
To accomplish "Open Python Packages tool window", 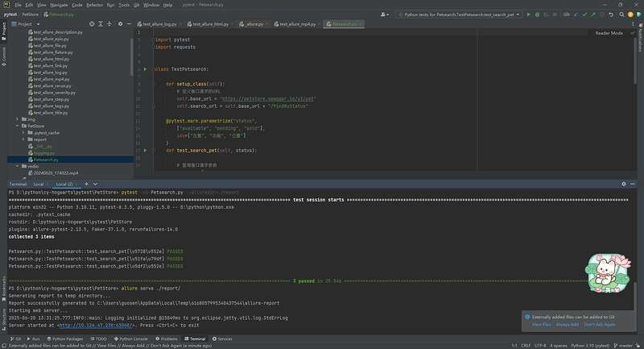I will [65, 339].
